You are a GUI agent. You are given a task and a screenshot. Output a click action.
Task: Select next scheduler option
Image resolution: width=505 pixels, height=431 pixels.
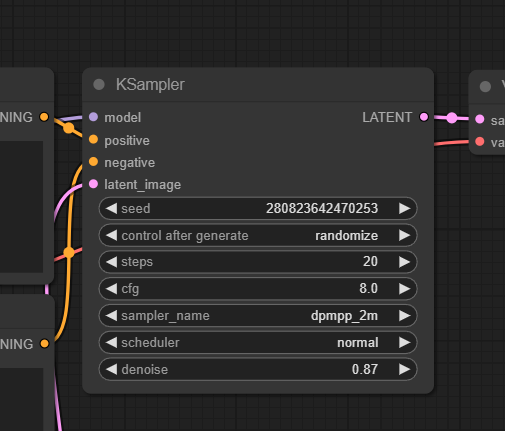(404, 342)
